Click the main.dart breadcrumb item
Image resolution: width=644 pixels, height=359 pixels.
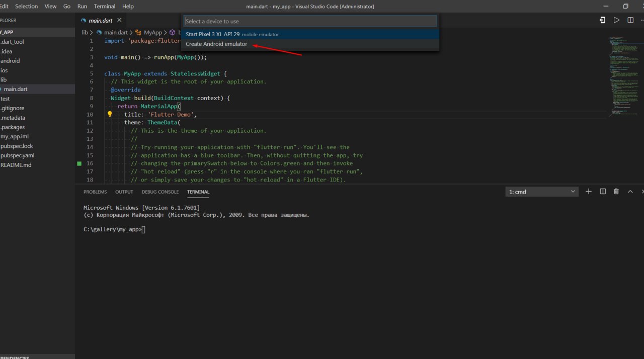point(116,32)
